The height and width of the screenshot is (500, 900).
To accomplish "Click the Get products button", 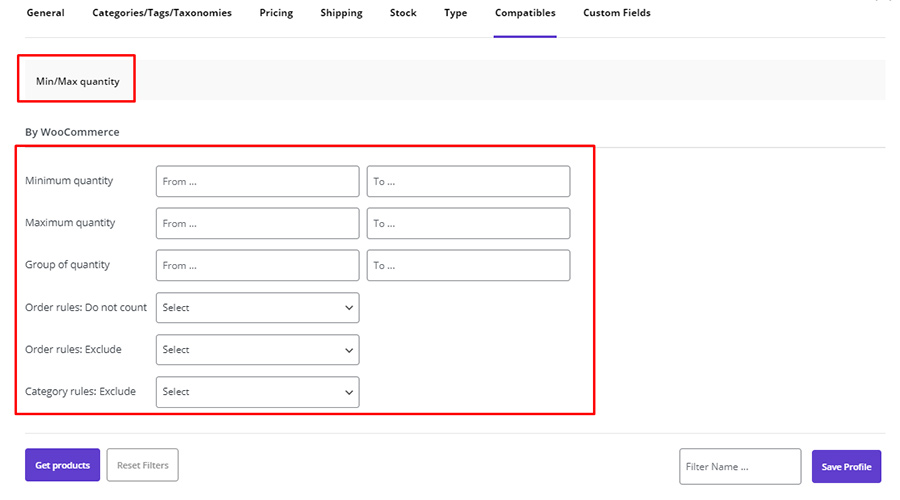I will click(63, 465).
